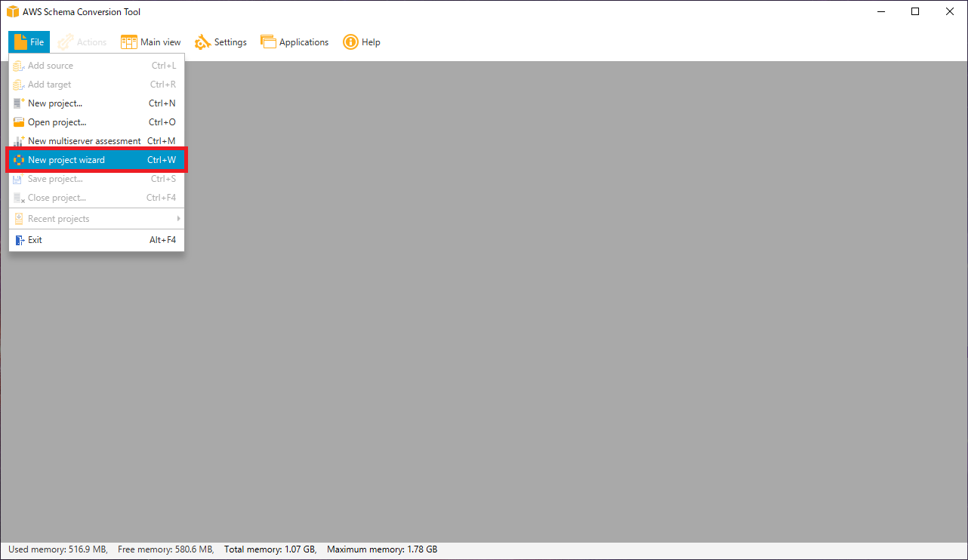Open the Applications windows icon
Screen dimensions: 968x560
268,42
